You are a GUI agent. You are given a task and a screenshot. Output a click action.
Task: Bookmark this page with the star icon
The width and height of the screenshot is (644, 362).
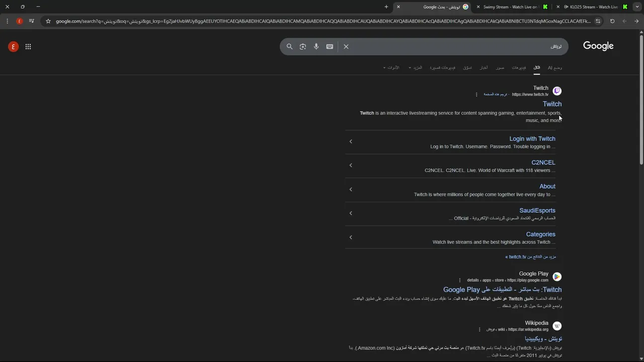click(x=48, y=21)
